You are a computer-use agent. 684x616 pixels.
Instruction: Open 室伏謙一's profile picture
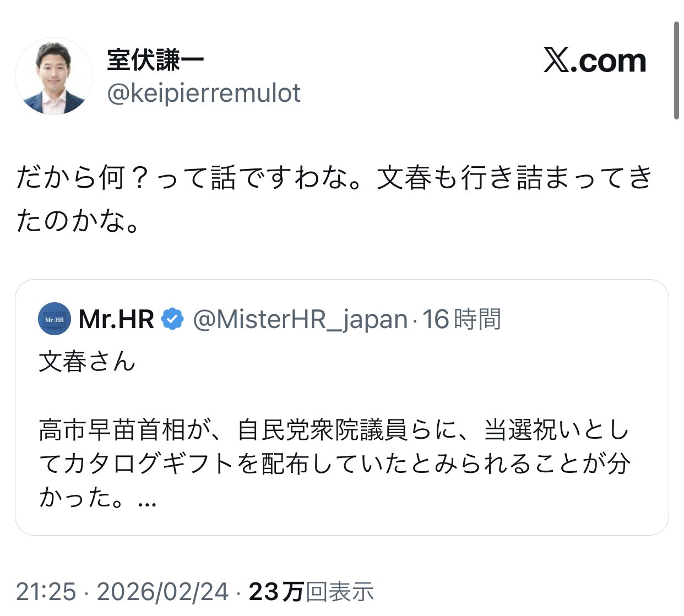(54, 76)
